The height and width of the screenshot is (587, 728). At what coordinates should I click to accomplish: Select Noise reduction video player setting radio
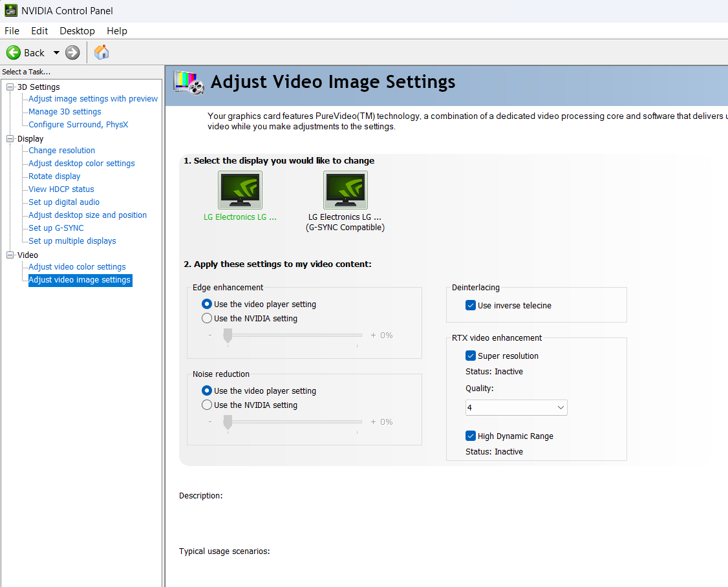[x=207, y=391]
